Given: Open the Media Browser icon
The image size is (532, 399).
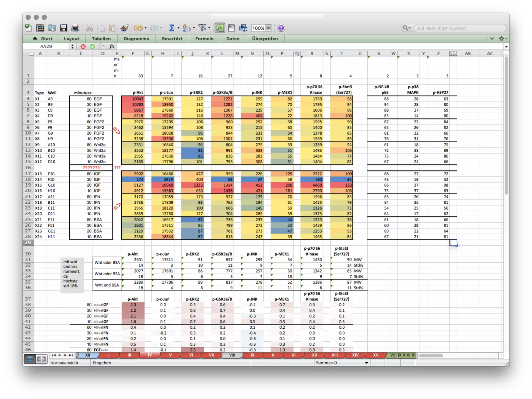Looking at the screenshot, I should (x=243, y=28).
